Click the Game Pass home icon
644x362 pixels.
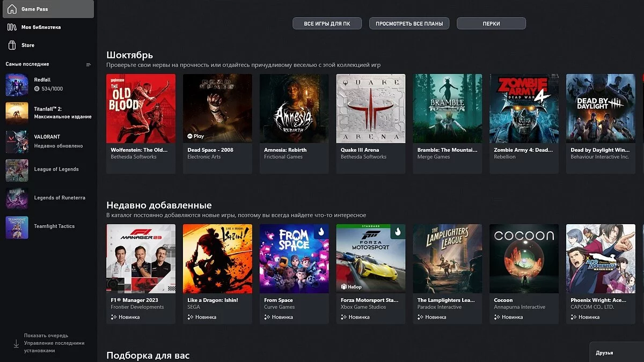pyautogui.click(x=12, y=9)
